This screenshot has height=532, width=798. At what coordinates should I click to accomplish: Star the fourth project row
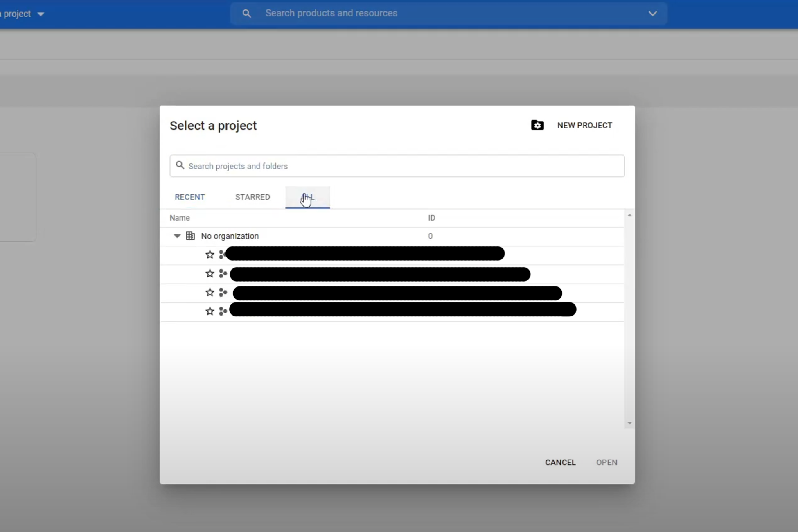pyautogui.click(x=210, y=311)
